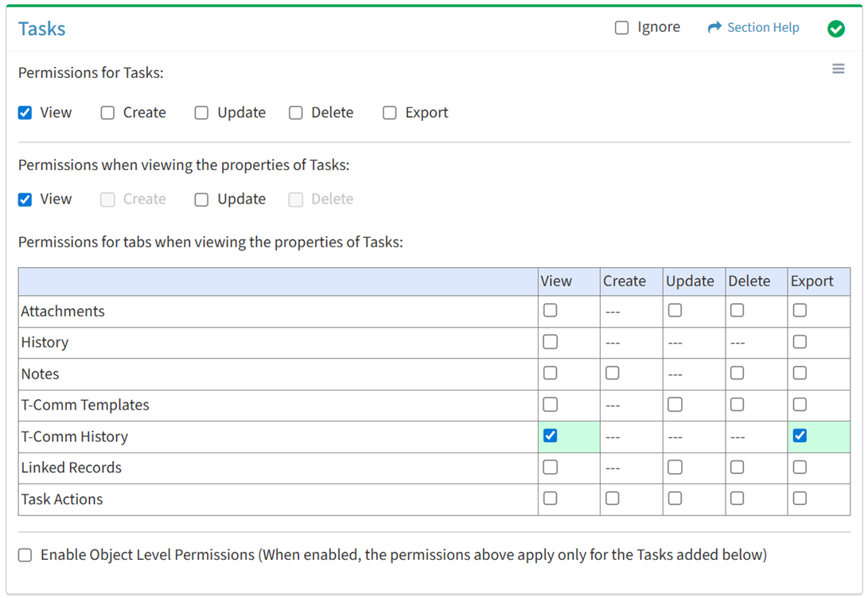Enable Object Level Permissions checkbox
Viewport: 868px width, 598px height.
coord(25,555)
